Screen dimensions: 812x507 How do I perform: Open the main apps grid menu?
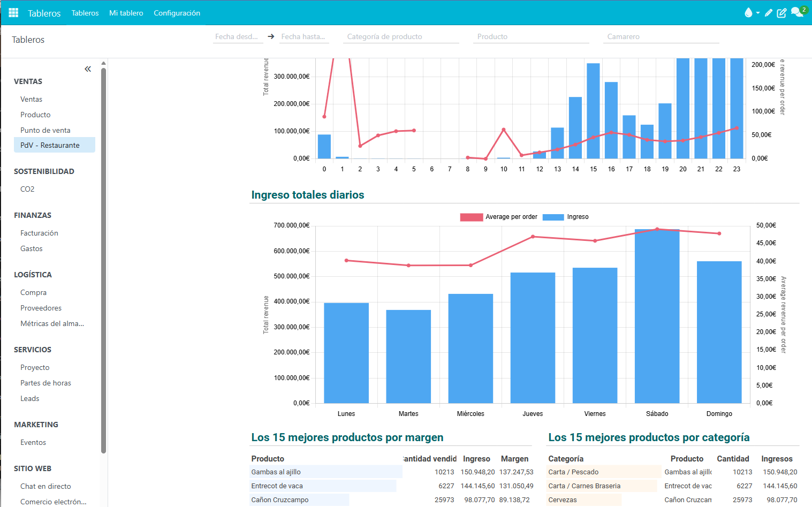[x=13, y=13]
